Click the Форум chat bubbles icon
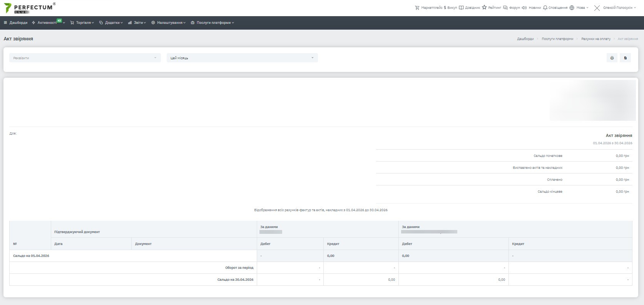Screen dimensions: 644x305 tap(505, 8)
